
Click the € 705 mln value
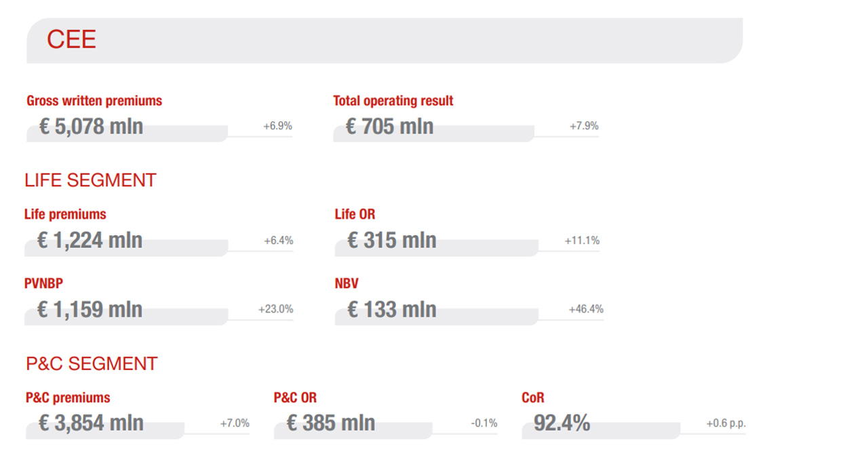click(390, 127)
